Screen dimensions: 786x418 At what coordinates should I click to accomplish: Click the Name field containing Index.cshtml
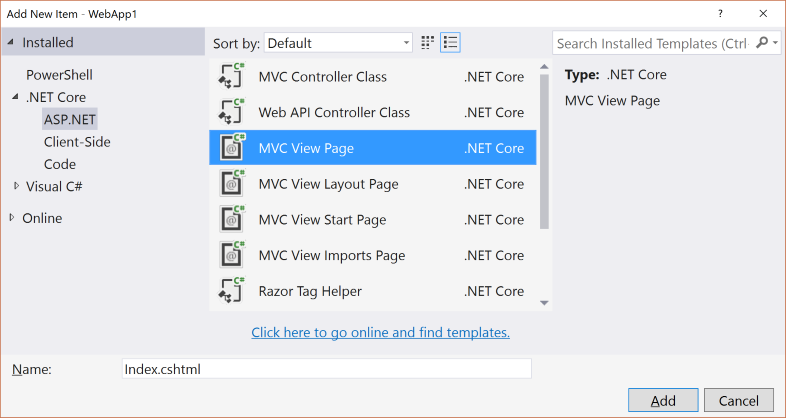[x=326, y=369]
